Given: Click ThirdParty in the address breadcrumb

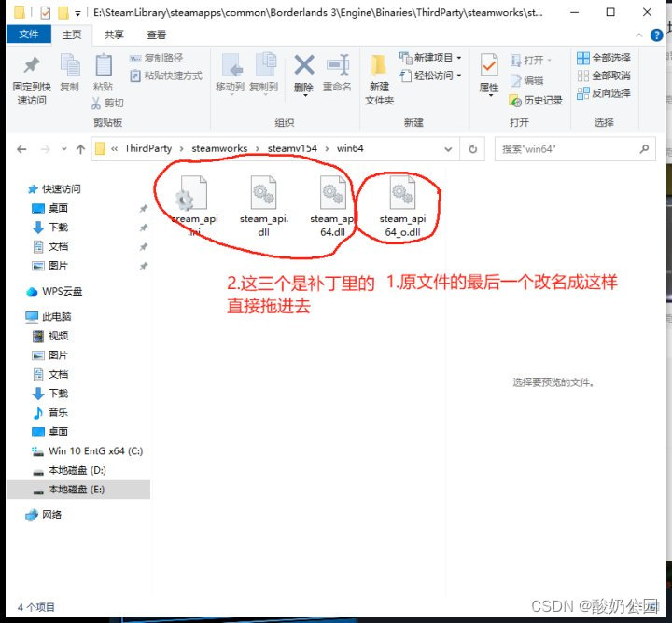Looking at the screenshot, I should click(x=147, y=148).
